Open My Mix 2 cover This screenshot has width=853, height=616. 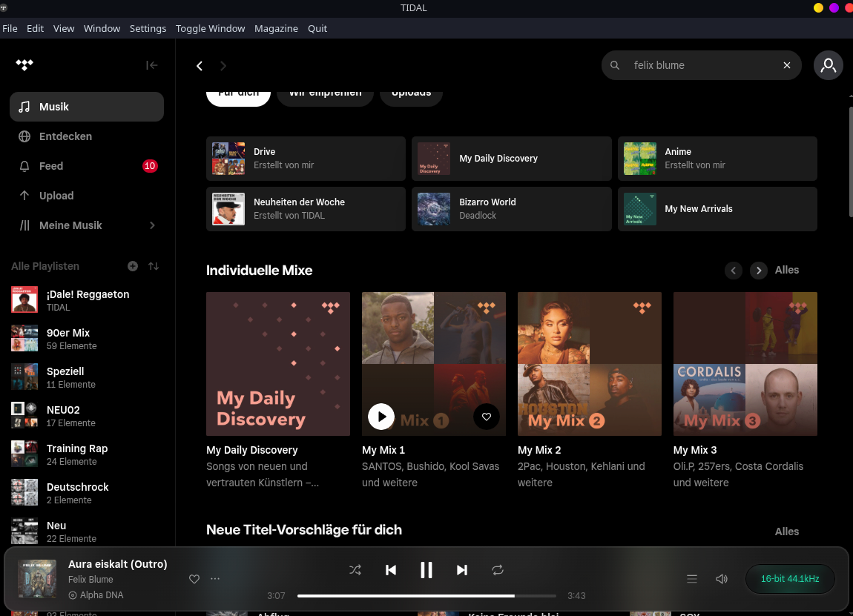pos(589,364)
